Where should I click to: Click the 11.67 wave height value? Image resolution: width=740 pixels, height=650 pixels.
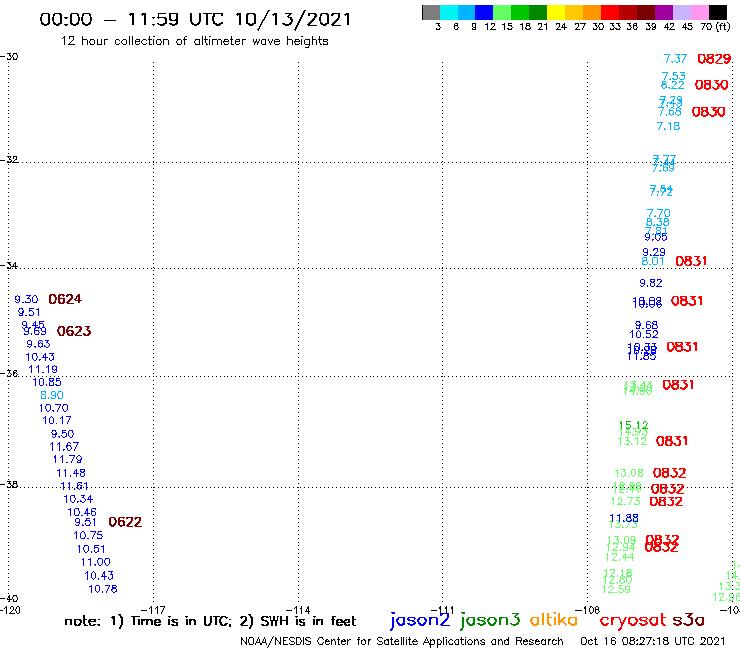click(64, 447)
